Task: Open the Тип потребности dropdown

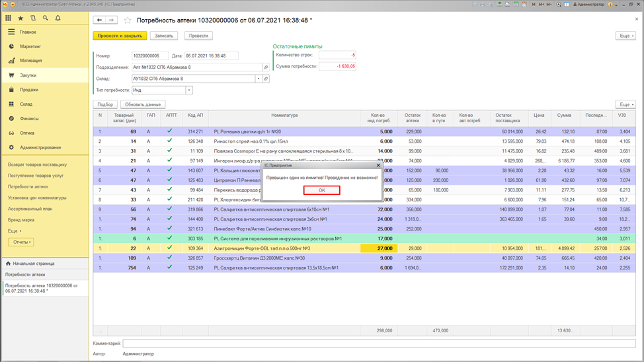Action: click(189, 90)
